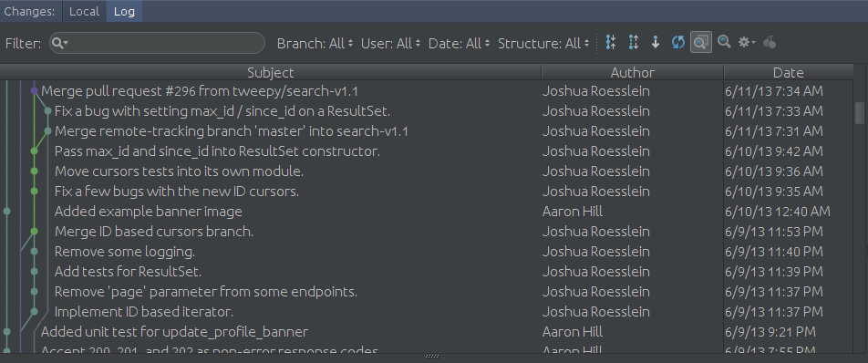The image size is (868, 363).
Task: Click author Aaron Hill on update_profile_banner row
Action: 573,332
